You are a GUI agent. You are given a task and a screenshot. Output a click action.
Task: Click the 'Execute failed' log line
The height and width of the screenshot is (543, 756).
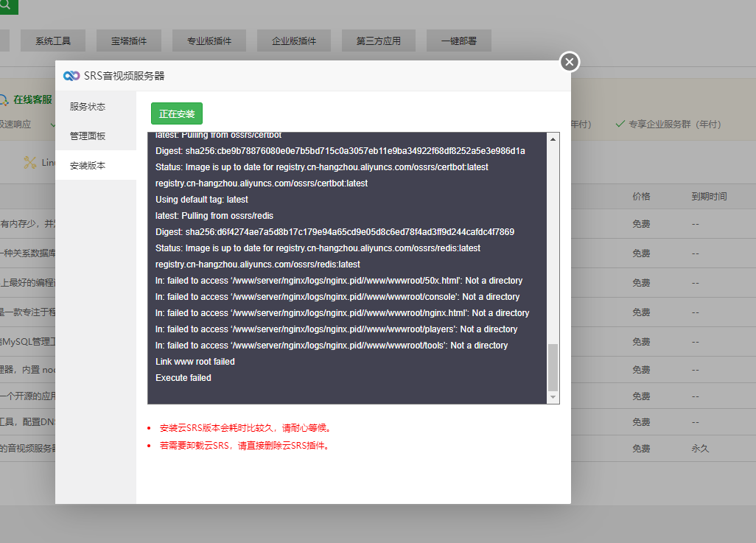[183, 377]
